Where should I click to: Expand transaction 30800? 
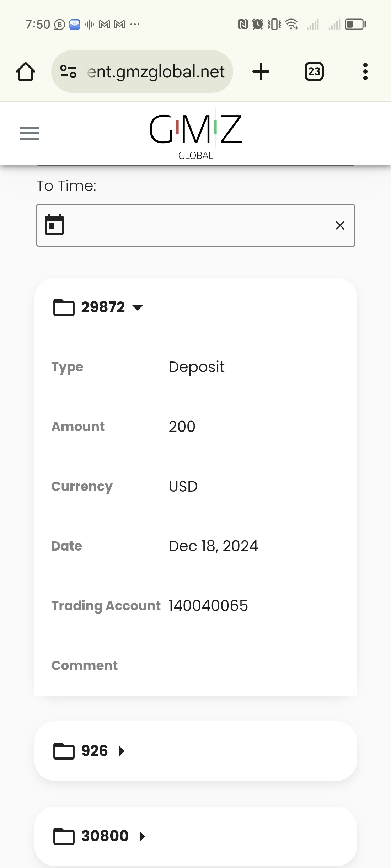click(x=142, y=836)
